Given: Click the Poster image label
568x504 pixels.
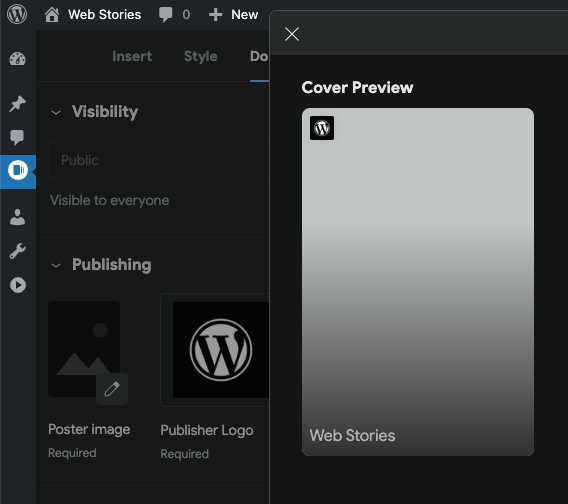Looking at the screenshot, I should pyautogui.click(x=89, y=429).
